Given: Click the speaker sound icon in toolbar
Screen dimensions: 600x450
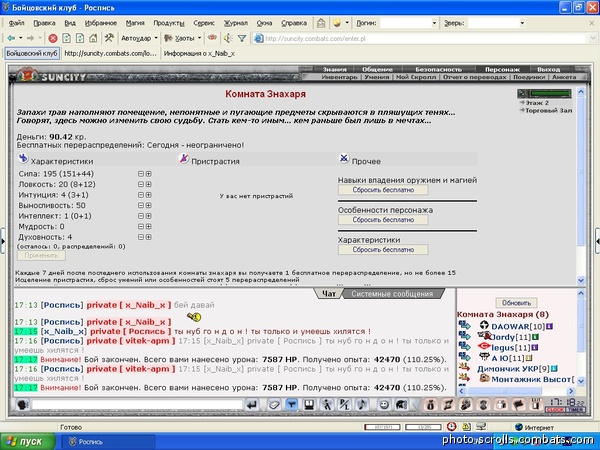Looking at the screenshot, I should (x=228, y=38).
